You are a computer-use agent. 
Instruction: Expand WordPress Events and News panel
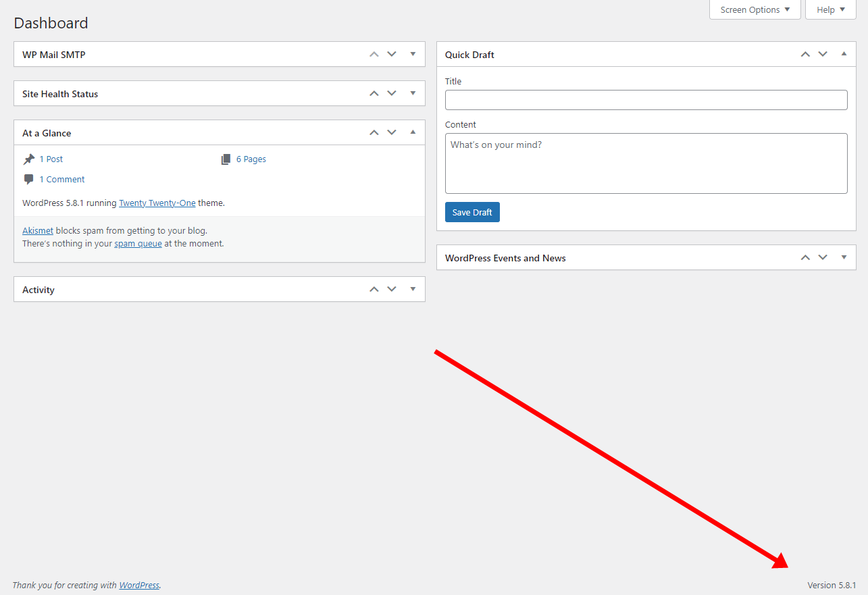[x=844, y=257]
